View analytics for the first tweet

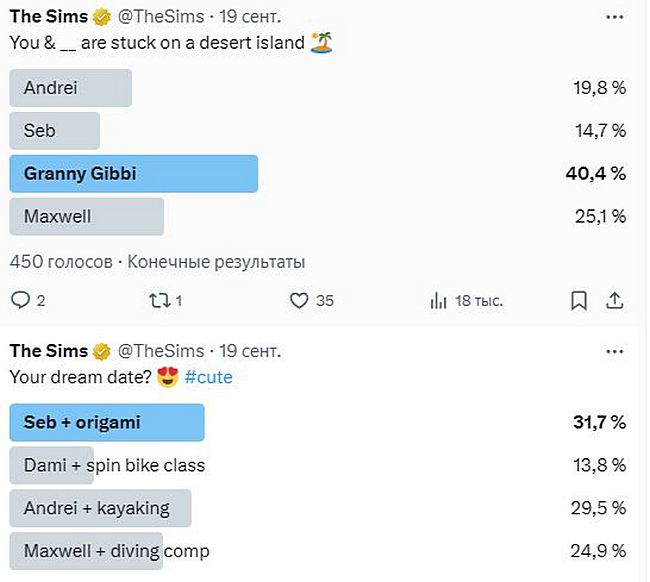[438, 300]
